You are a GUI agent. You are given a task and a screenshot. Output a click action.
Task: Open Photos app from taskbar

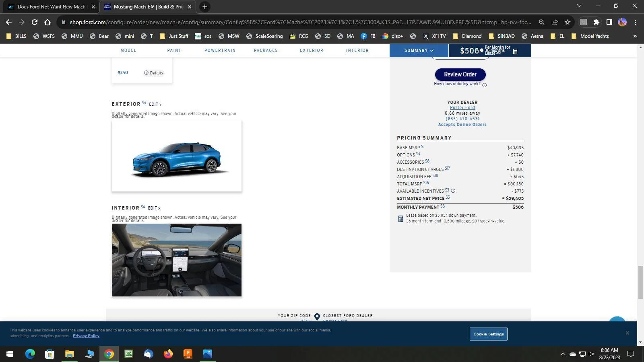click(208, 354)
